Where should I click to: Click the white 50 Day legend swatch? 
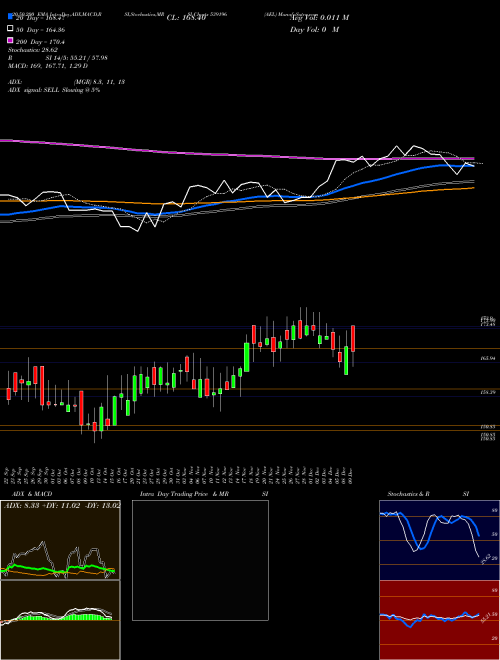tap(10, 29)
